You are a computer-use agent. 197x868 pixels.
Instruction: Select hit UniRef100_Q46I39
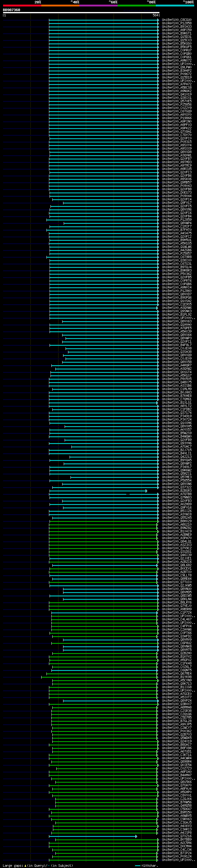click(176, 555)
